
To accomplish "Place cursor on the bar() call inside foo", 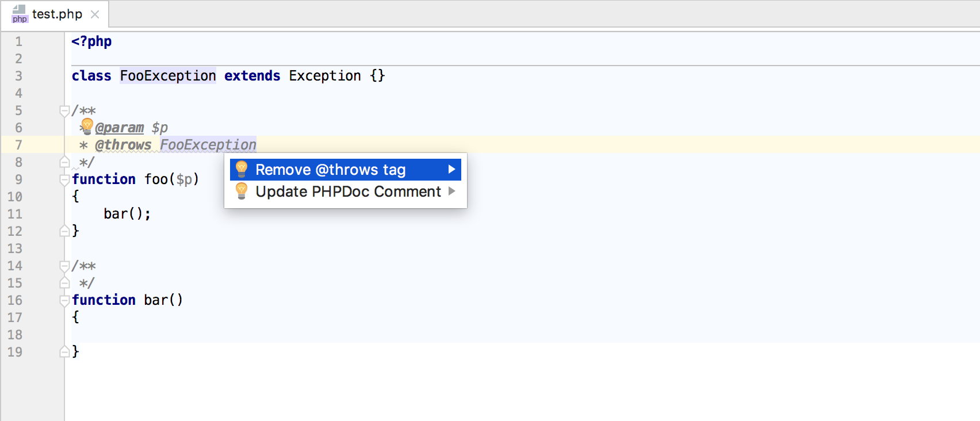I will coord(122,214).
